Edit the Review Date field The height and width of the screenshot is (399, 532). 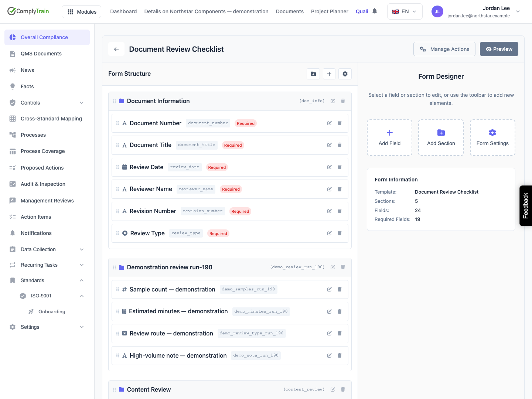coord(330,167)
